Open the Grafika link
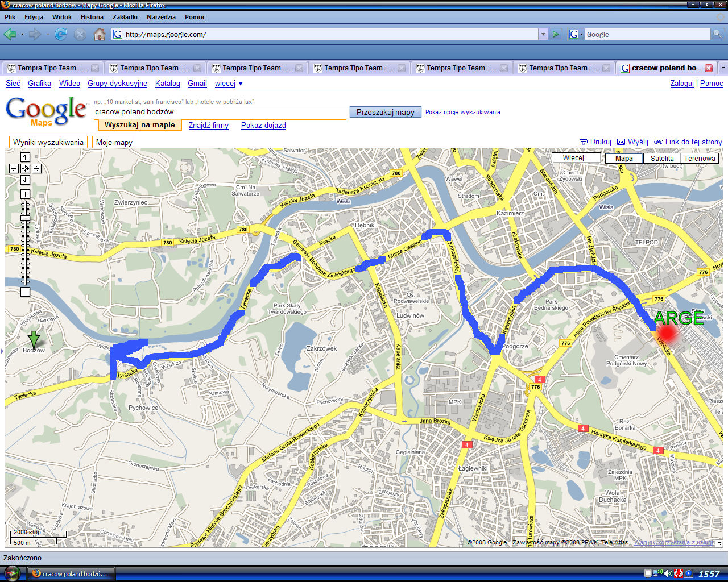 tap(39, 83)
